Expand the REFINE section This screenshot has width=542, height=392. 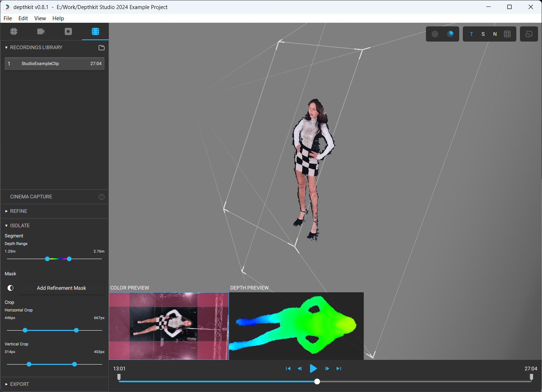point(18,211)
